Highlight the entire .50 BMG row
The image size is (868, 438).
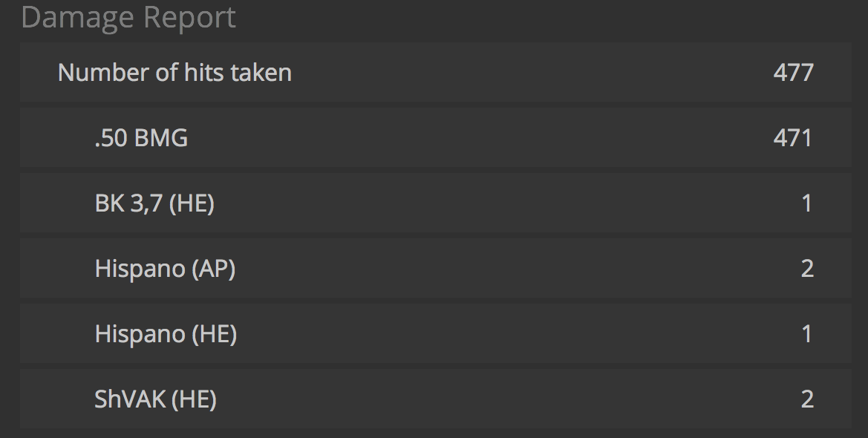click(446, 138)
